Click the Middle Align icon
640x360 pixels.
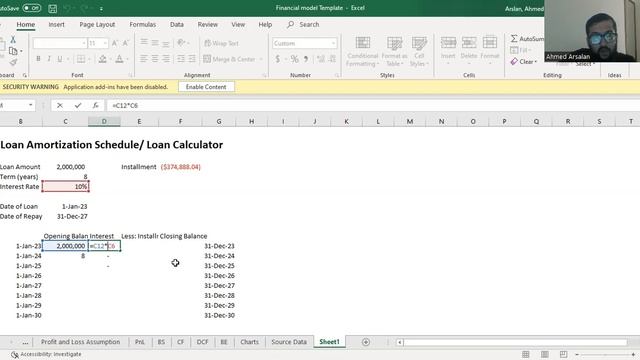(x=155, y=43)
